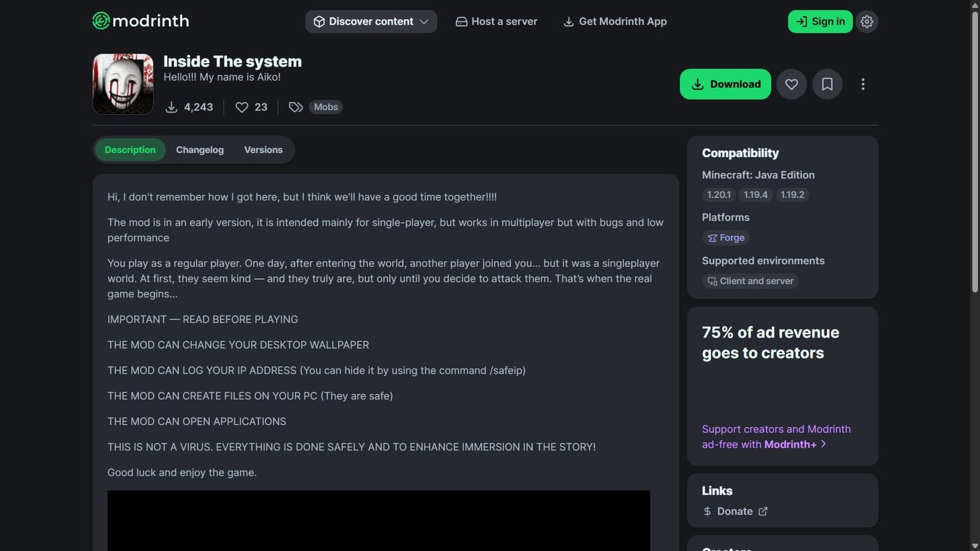Viewport: 980px width, 551px height.
Task: Open the Versions tab
Action: pyautogui.click(x=263, y=150)
